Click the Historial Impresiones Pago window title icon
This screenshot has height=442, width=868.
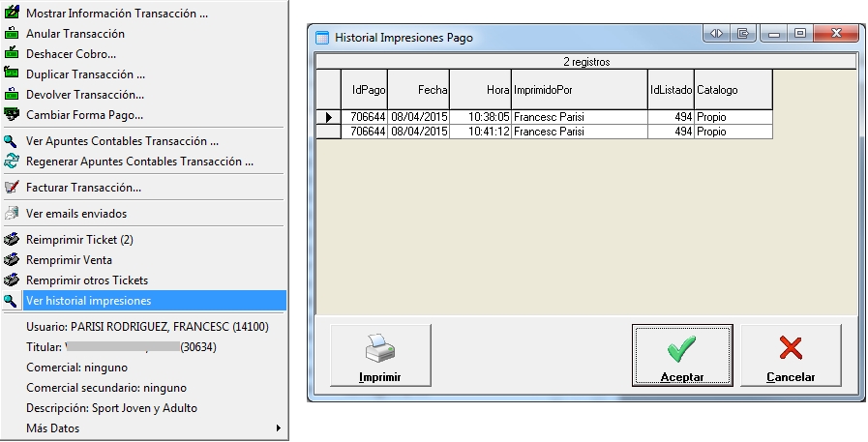pyautogui.click(x=322, y=38)
